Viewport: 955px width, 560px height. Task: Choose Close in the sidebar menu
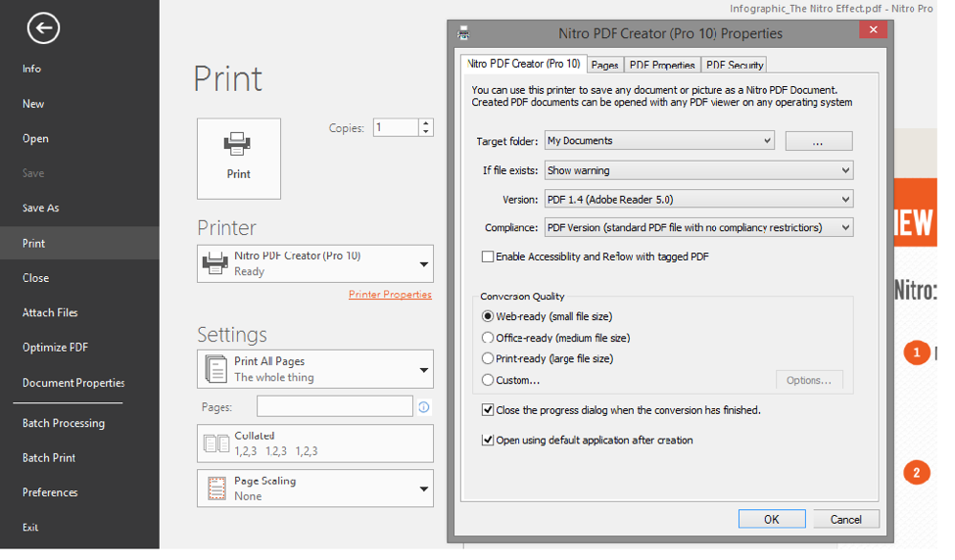pos(36,278)
